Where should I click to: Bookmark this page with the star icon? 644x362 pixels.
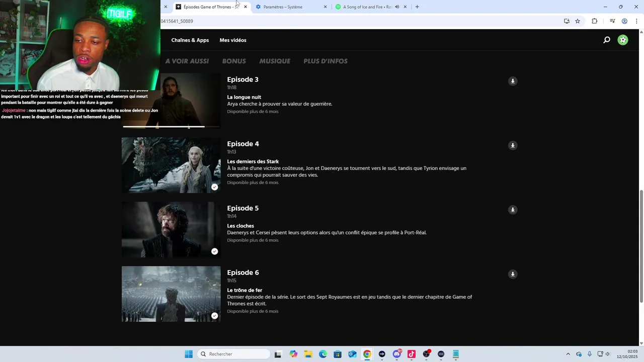click(578, 21)
